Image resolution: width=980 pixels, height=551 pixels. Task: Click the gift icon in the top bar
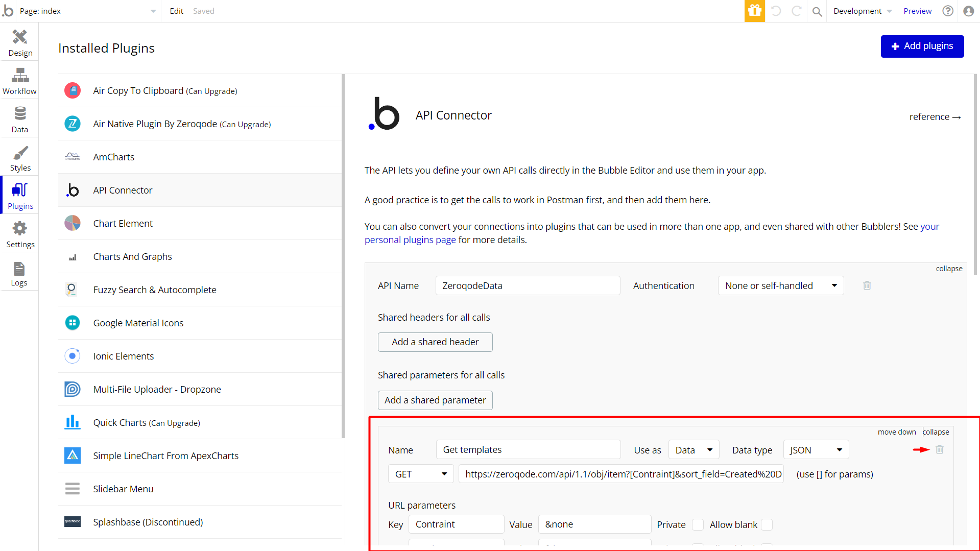coord(754,11)
